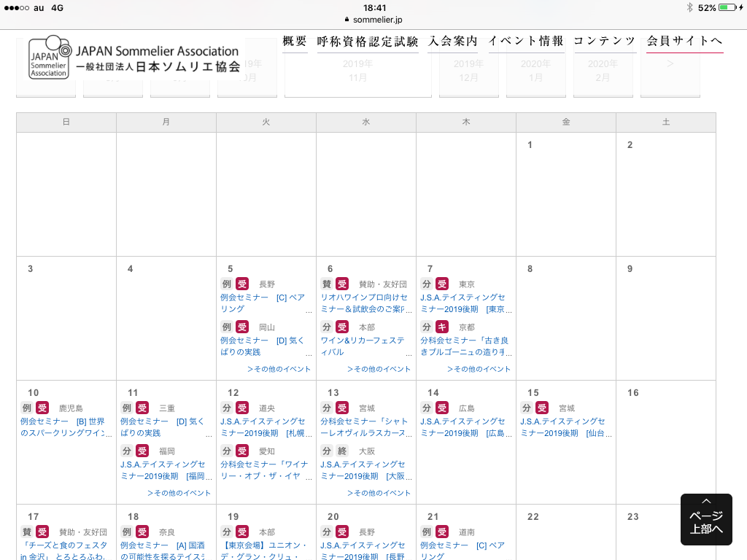Click the 賛 badge on the 6th
Viewport: 747px width, 560px height.
327,284
